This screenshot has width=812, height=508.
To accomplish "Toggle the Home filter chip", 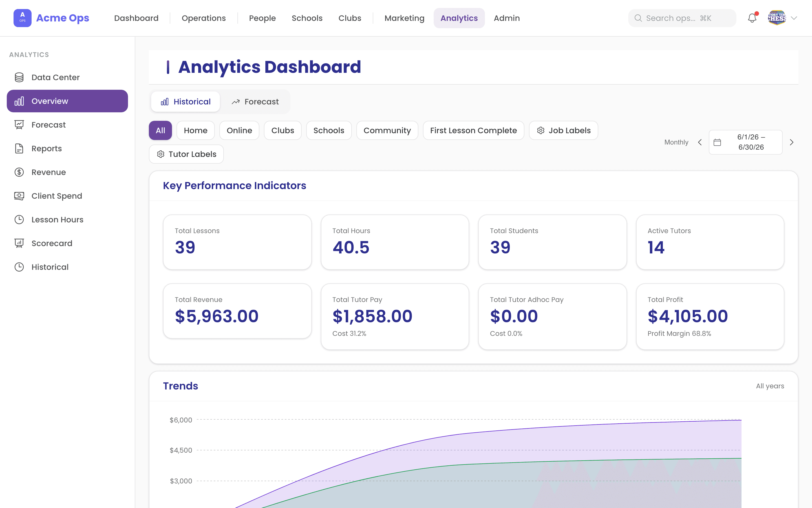I will 196,130.
